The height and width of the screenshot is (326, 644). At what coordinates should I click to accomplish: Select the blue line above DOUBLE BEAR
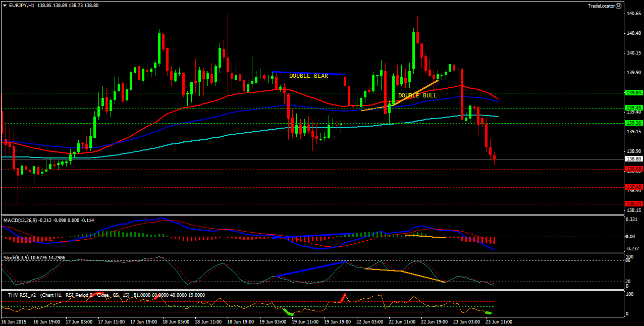(x=309, y=73)
